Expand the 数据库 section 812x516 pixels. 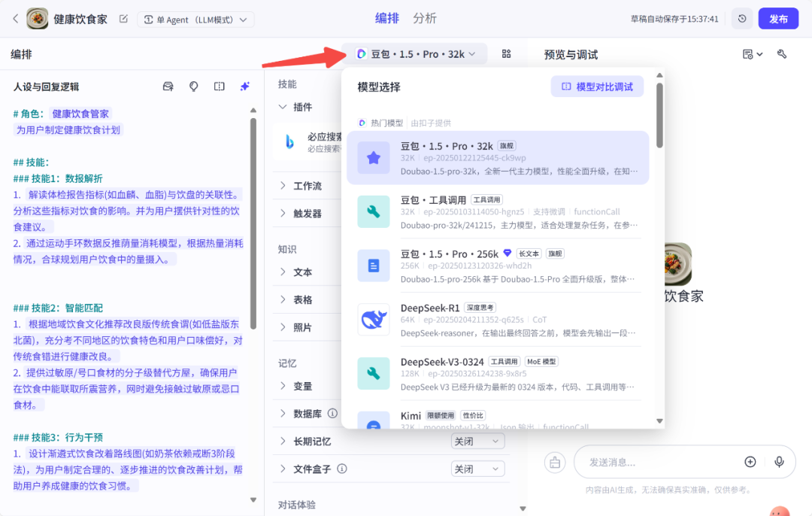click(x=283, y=414)
